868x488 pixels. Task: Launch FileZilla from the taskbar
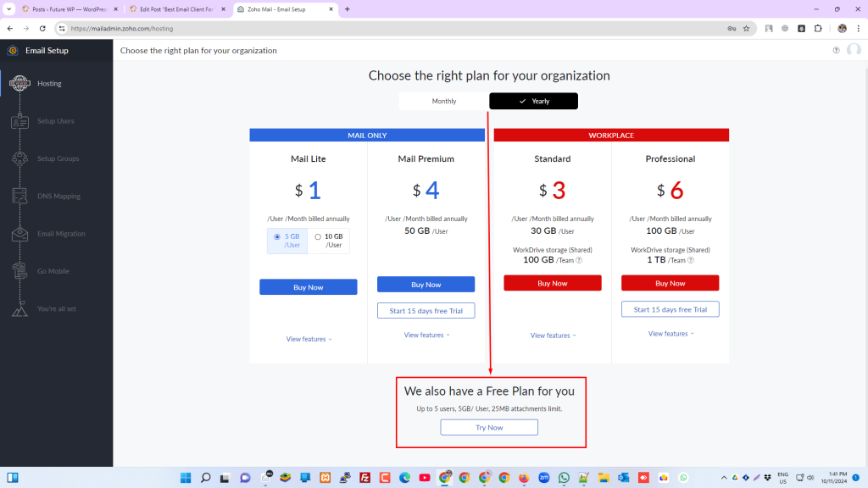click(364, 478)
